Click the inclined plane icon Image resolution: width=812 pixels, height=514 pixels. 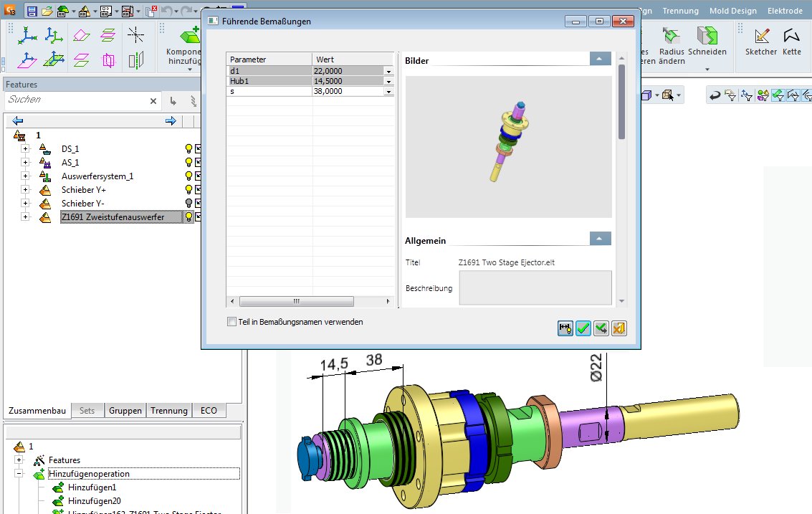[81, 35]
